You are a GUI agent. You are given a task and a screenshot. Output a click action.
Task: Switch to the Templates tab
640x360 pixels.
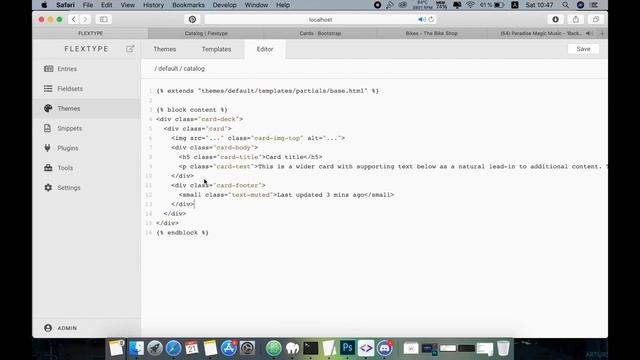click(216, 49)
